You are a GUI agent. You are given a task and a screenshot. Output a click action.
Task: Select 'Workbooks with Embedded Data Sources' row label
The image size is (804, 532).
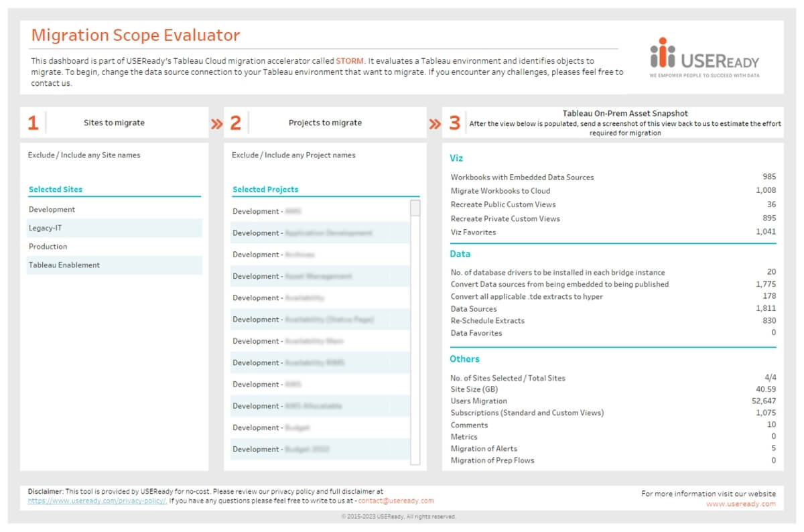pos(523,178)
